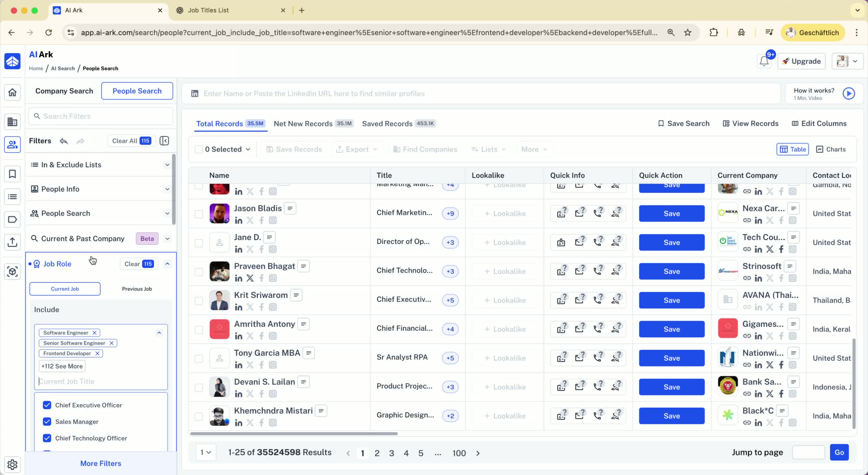The width and height of the screenshot is (868, 475).
Task: Remove the Frontend Developer tag
Action: pos(97,353)
